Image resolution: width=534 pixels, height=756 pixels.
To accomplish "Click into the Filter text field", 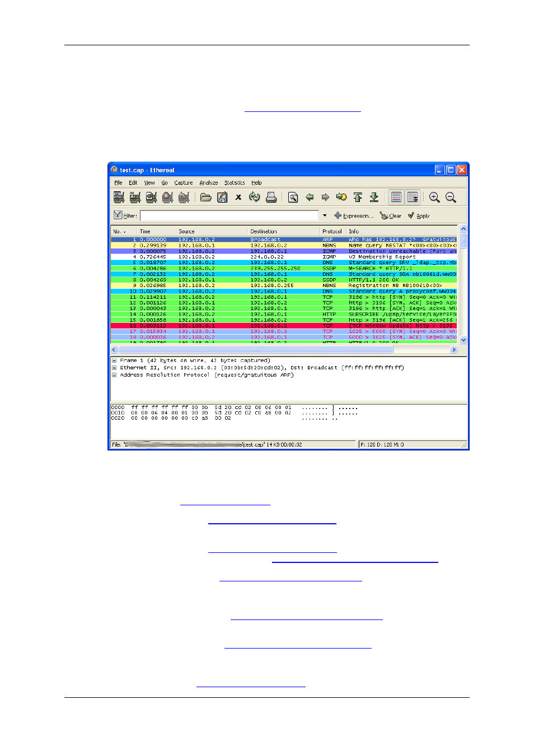I will [229, 215].
